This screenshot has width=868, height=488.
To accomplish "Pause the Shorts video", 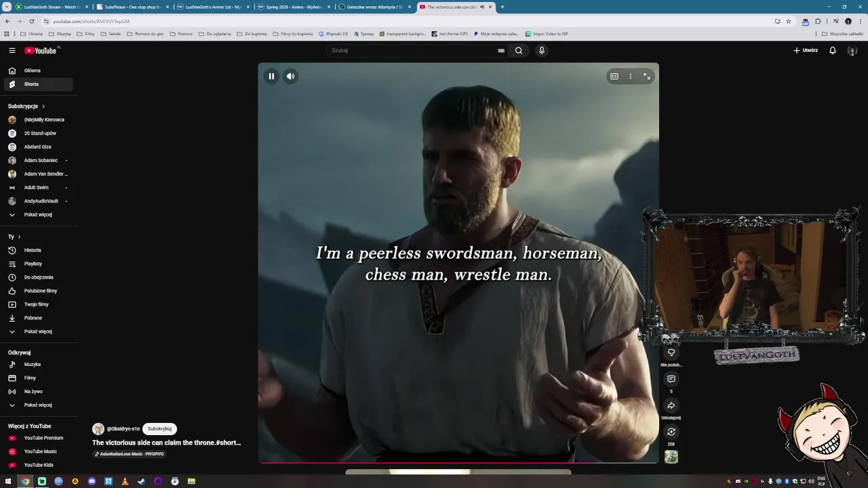I will (x=271, y=77).
